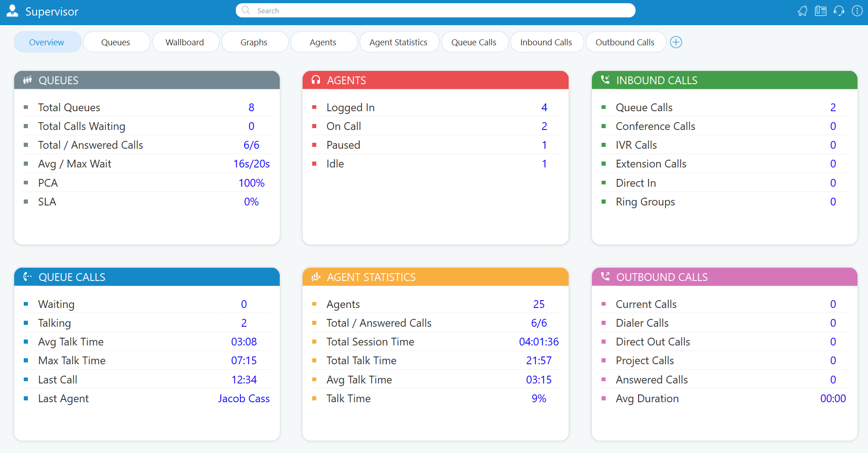
Task: Click Logged In value 4
Action: 544,108
